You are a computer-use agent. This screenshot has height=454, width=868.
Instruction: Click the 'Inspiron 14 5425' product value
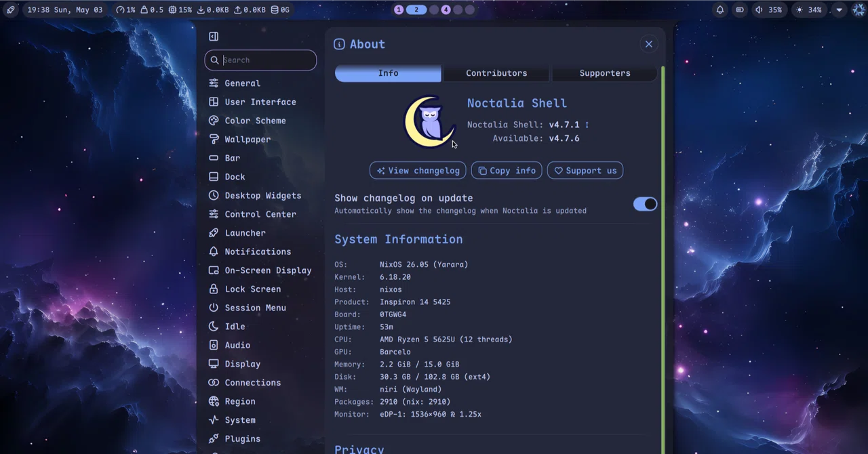tap(415, 302)
